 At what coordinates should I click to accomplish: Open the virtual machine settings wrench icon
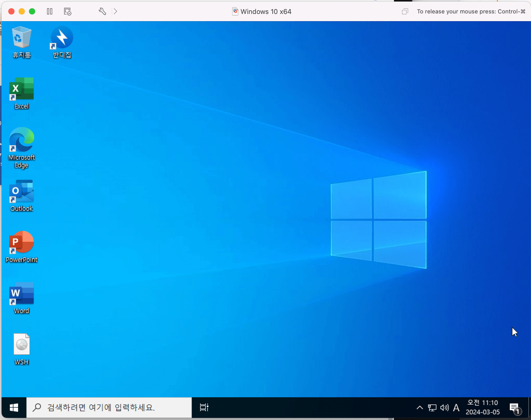pos(102,11)
